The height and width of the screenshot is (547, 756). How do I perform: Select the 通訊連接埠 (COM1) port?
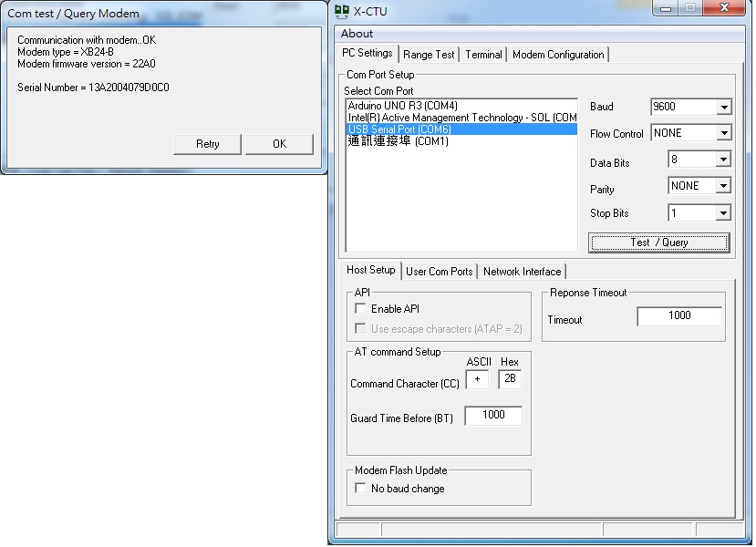click(x=461, y=141)
